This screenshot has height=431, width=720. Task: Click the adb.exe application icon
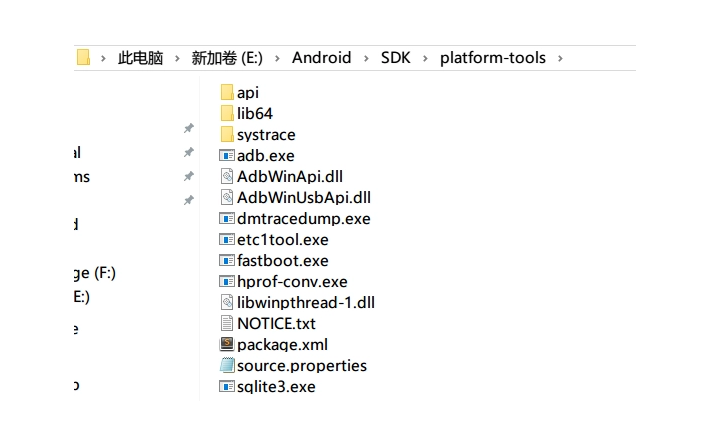(227, 156)
